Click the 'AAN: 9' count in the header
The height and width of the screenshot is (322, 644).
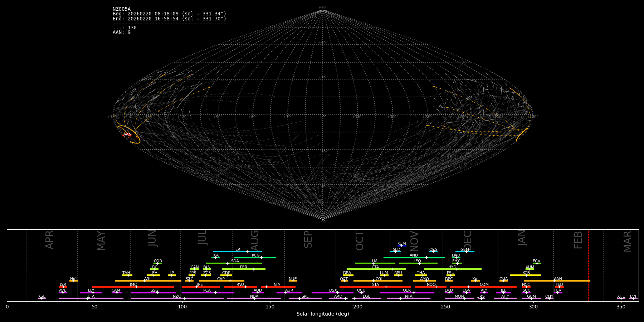122,33
